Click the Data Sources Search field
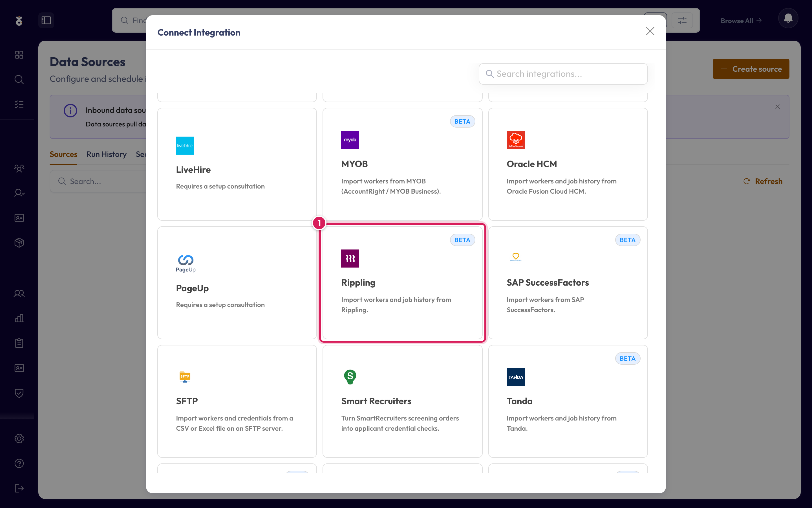The image size is (812, 508). pyautogui.click(x=98, y=181)
